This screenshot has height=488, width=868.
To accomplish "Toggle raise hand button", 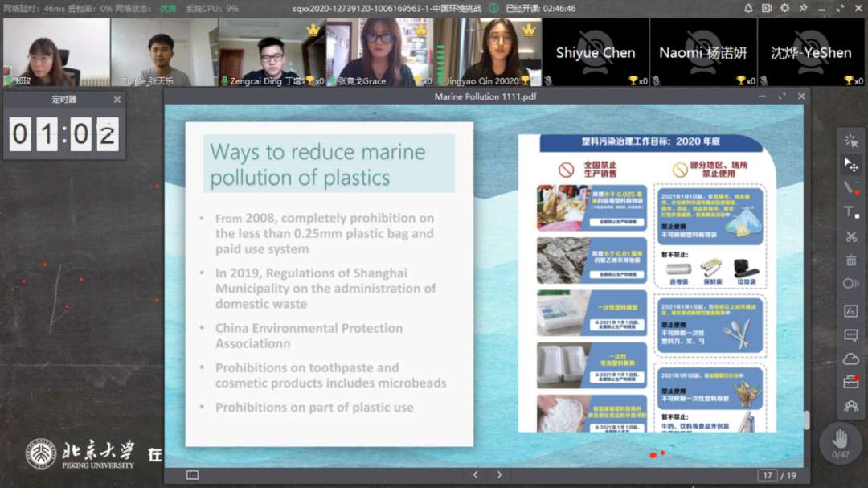I will 840,441.
